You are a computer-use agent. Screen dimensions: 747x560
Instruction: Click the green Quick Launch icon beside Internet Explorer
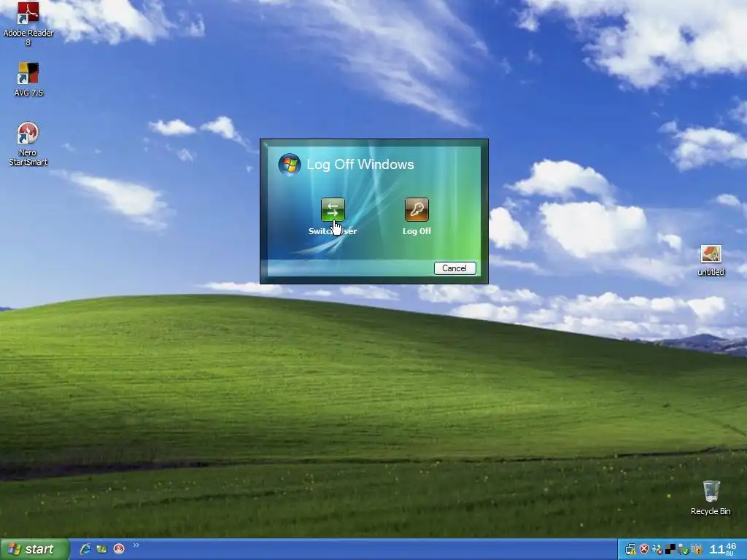[x=102, y=549]
